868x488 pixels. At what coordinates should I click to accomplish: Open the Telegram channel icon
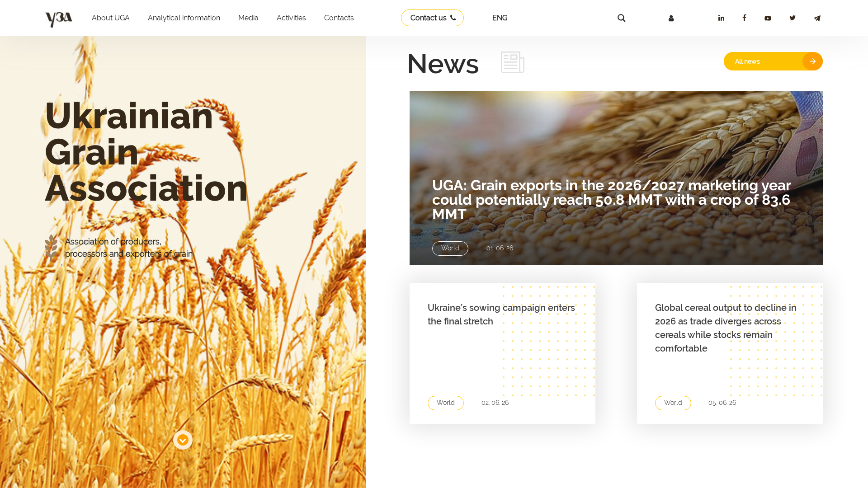click(817, 19)
